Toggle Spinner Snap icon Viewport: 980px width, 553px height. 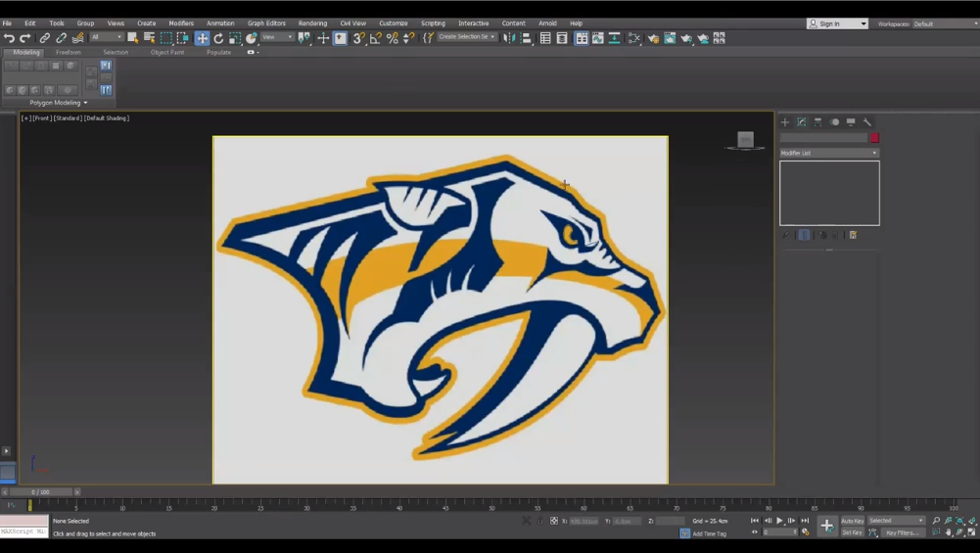409,38
